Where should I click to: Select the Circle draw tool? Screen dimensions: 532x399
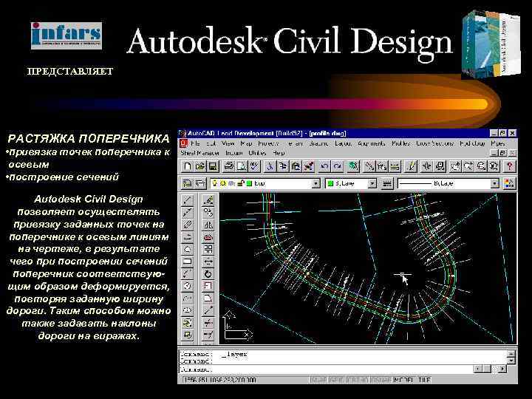tap(187, 286)
